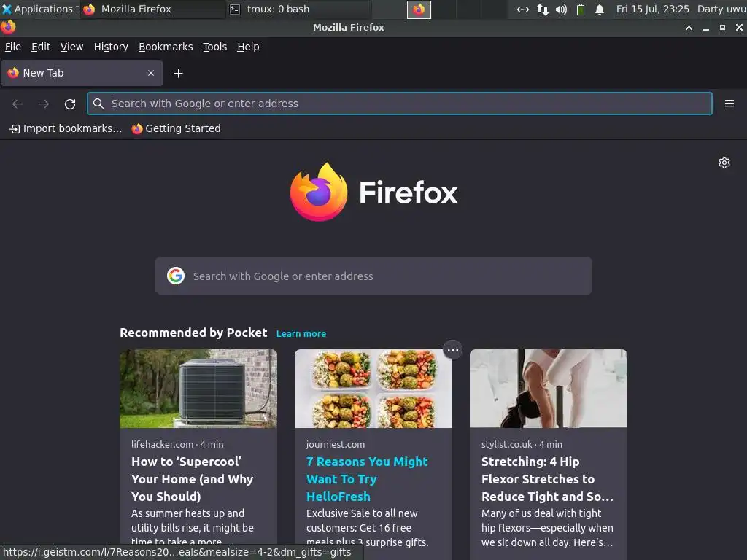747x560 pixels.
Task: Open the Applications menu
Action: click(x=39, y=9)
